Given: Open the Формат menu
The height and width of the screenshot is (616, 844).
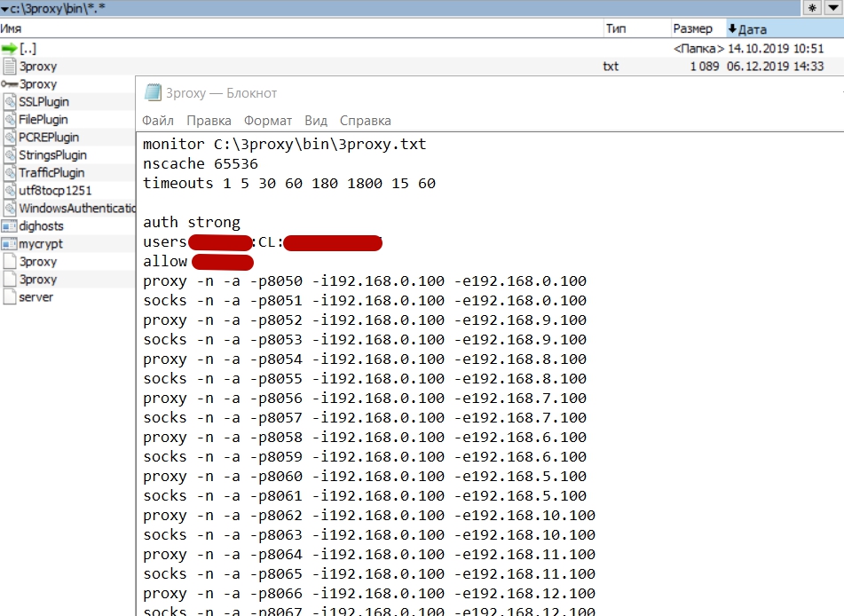Looking at the screenshot, I should 267,121.
